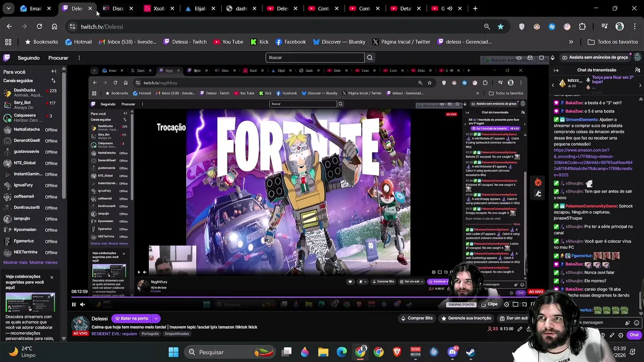Click the Buscar search input field

[315, 57]
